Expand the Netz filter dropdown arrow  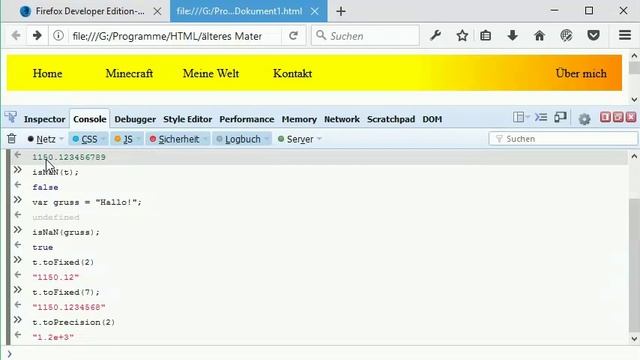pos(61,139)
